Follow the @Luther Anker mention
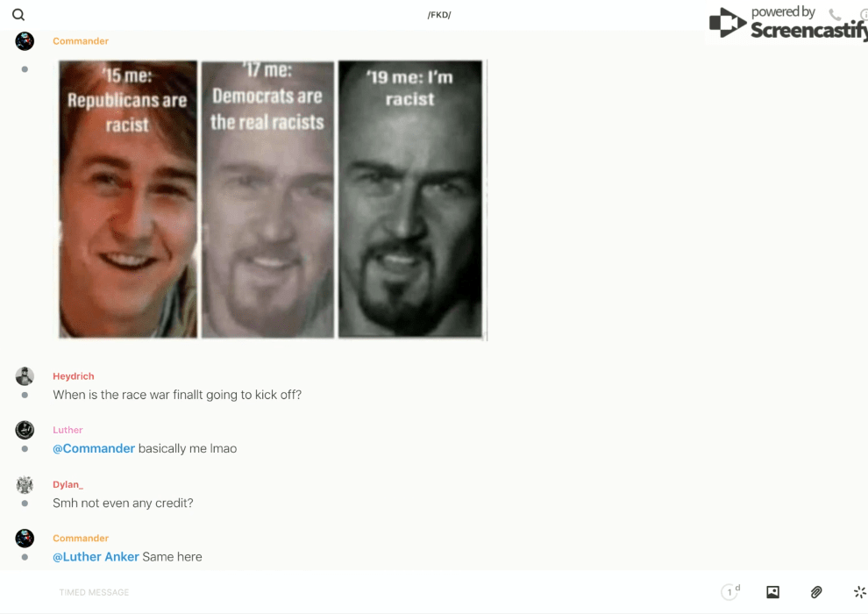Image resolution: width=868 pixels, height=614 pixels. [x=96, y=556]
